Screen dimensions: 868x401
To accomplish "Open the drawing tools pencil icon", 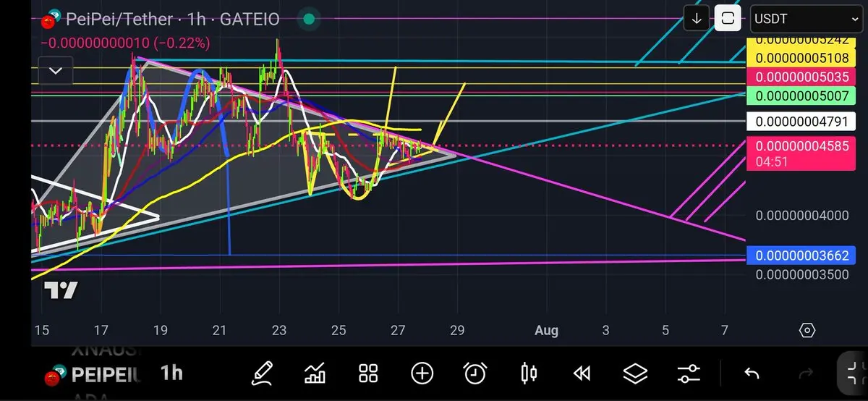I will [262, 373].
